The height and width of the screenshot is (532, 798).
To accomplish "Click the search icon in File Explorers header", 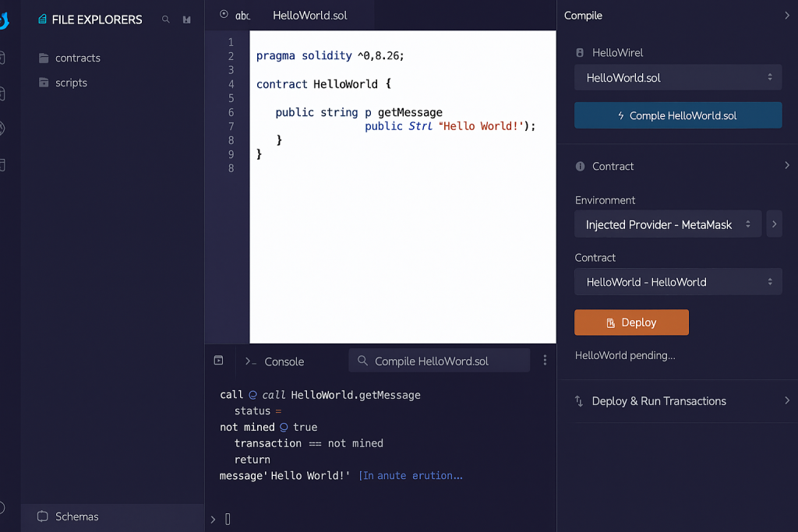I will (166, 19).
